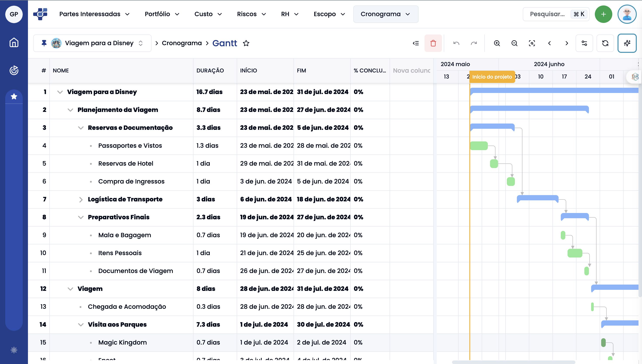Expand the Logística de Transporte group
Screen dimensions: 642x364
[x=81, y=199]
